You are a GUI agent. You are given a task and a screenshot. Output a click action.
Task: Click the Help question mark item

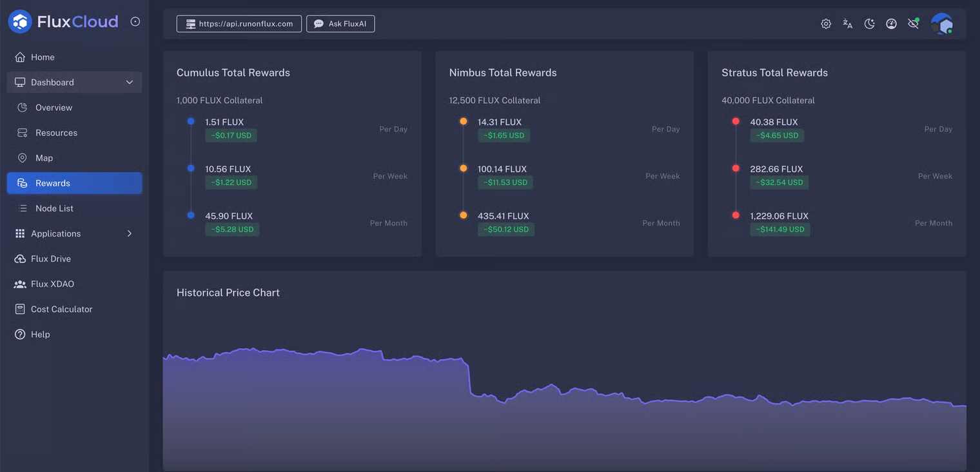tap(40, 334)
